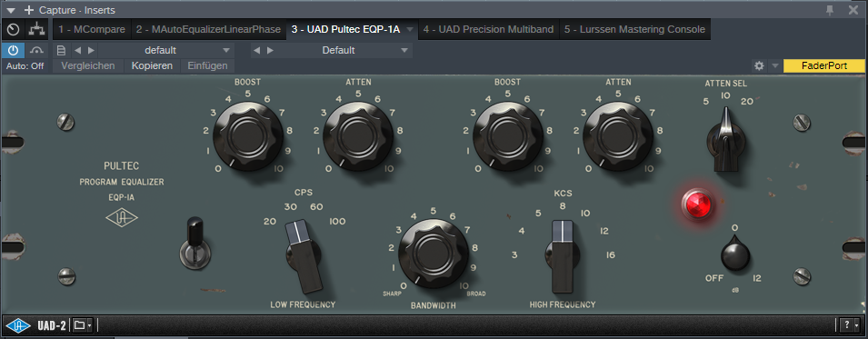Click the BROAD bandwidth label
The image size is (868, 339).
point(476,294)
